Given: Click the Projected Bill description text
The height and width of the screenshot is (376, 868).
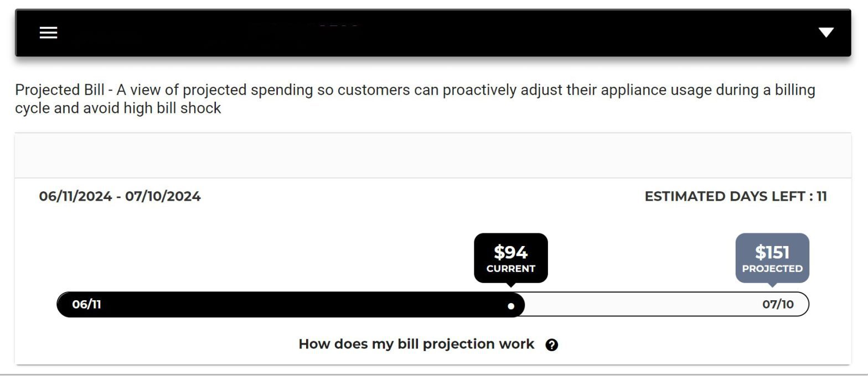Looking at the screenshot, I should [415, 98].
